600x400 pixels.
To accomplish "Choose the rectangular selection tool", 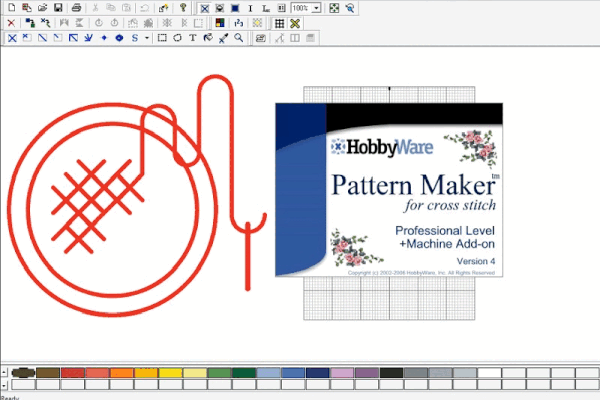I will 162,38.
